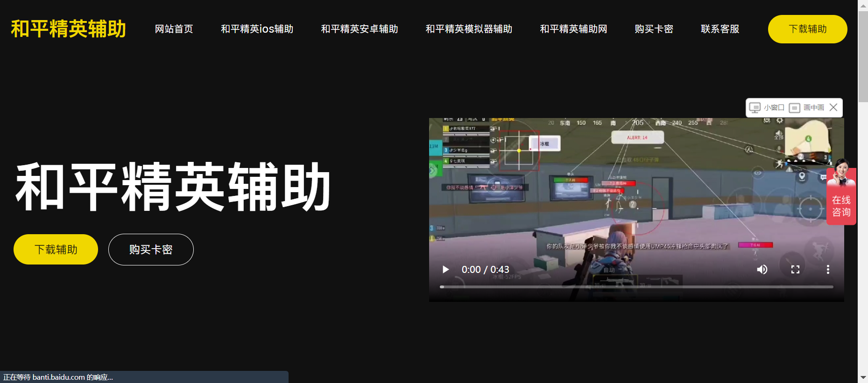Viewport: 868px width, 383px height.
Task: Toggle 画中画 picture-in-picture mode
Action: 807,108
